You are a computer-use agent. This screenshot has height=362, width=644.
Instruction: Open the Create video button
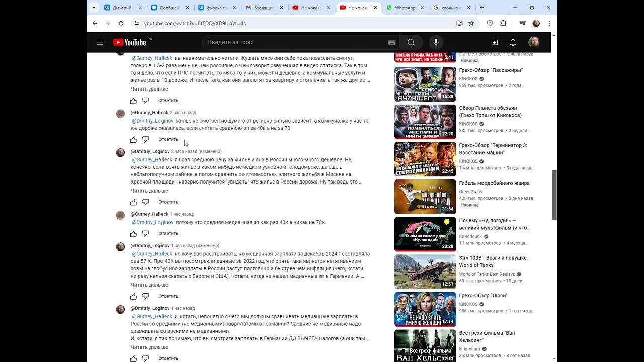(x=495, y=42)
